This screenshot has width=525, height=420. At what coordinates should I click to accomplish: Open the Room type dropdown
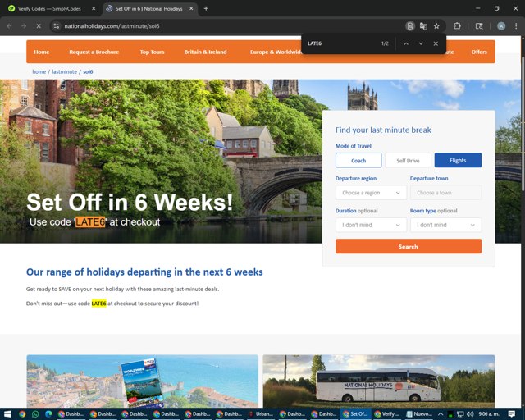pos(445,225)
